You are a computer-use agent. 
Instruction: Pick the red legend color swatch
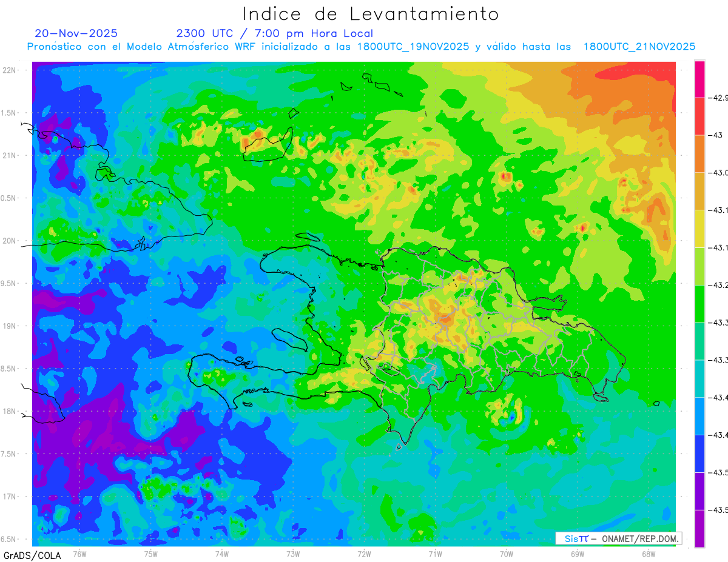(x=699, y=116)
